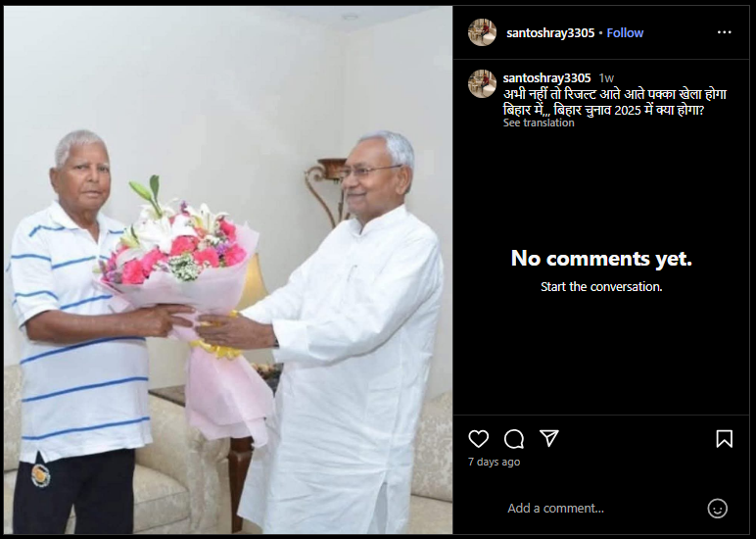Open comments via speech bubble icon
Screen dimensions: 756x539
click(x=514, y=439)
